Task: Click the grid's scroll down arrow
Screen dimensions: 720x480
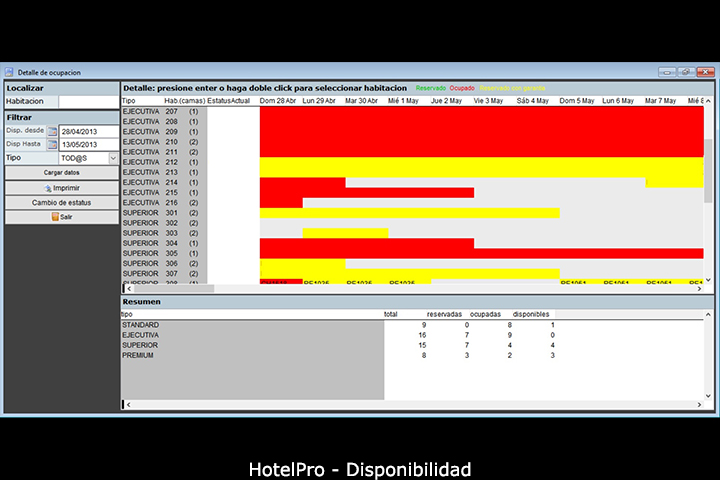Action: click(709, 281)
